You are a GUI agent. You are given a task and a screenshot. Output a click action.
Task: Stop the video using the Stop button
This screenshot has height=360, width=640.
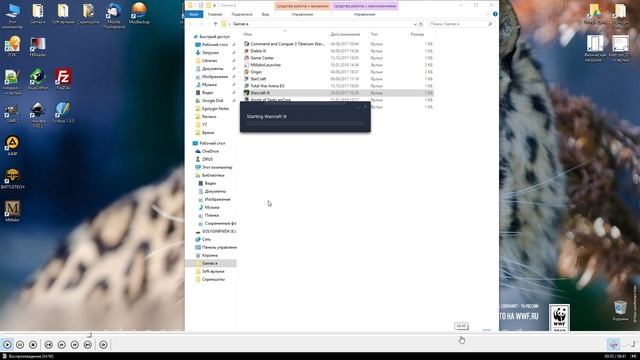[33, 345]
